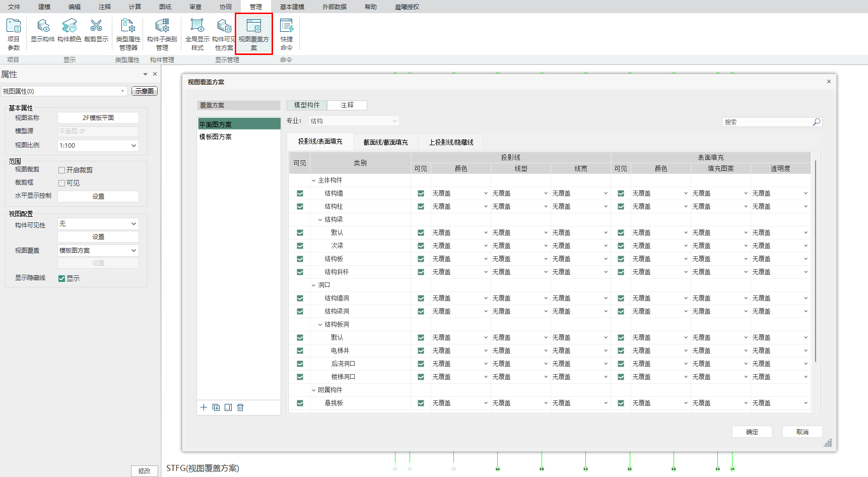Rename the selected override scheme

click(228, 407)
